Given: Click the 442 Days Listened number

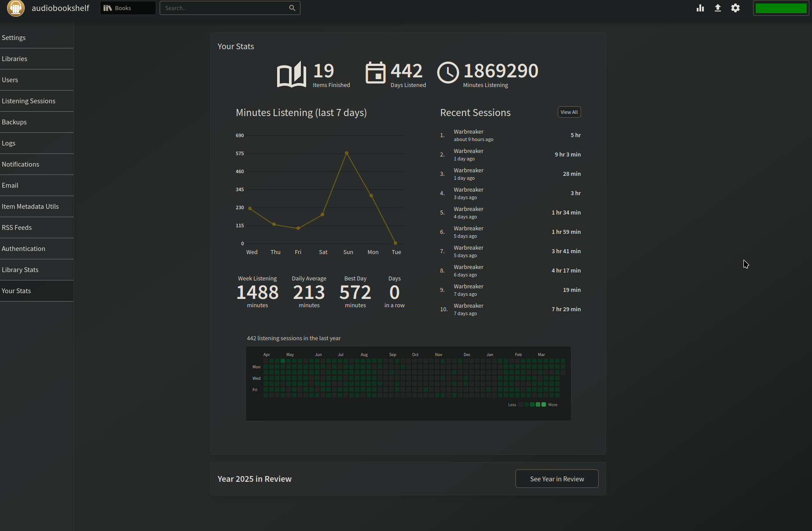Looking at the screenshot, I should coord(406,71).
